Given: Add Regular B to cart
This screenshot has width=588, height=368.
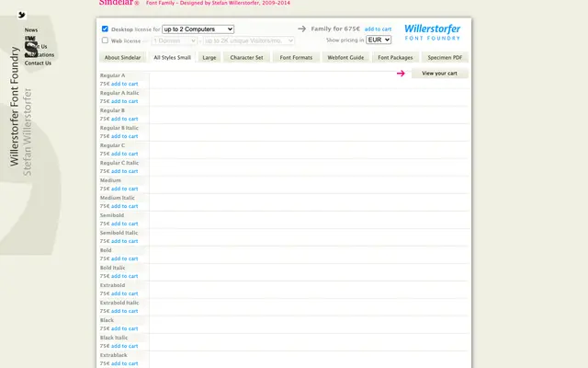Looking at the screenshot, I should [x=125, y=119].
